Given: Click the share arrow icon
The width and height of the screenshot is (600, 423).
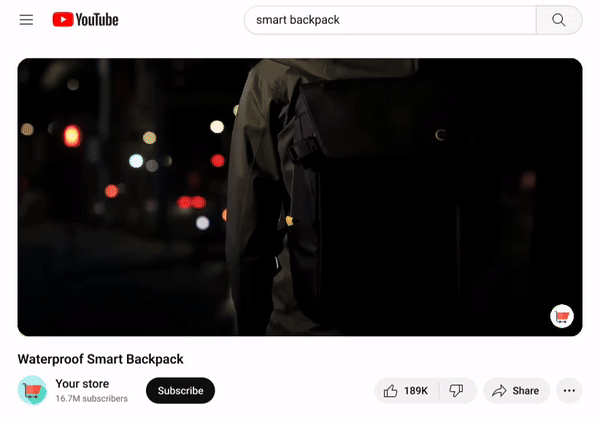Looking at the screenshot, I should [499, 391].
